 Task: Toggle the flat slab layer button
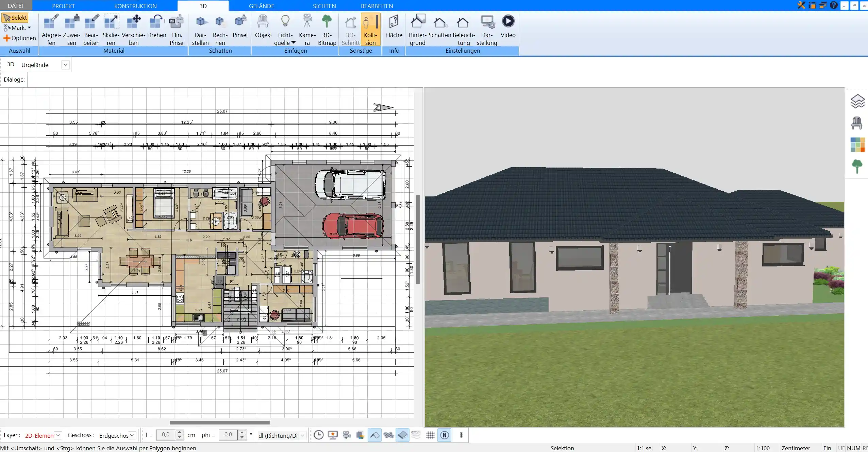coord(402,435)
